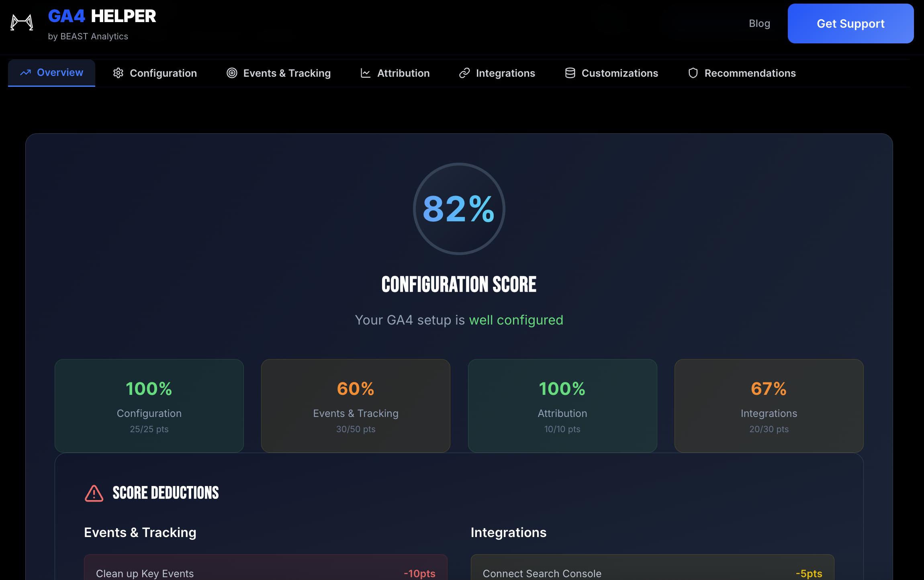Open the Configuration tab
Viewport: 924px width, 580px height.
click(155, 73)
